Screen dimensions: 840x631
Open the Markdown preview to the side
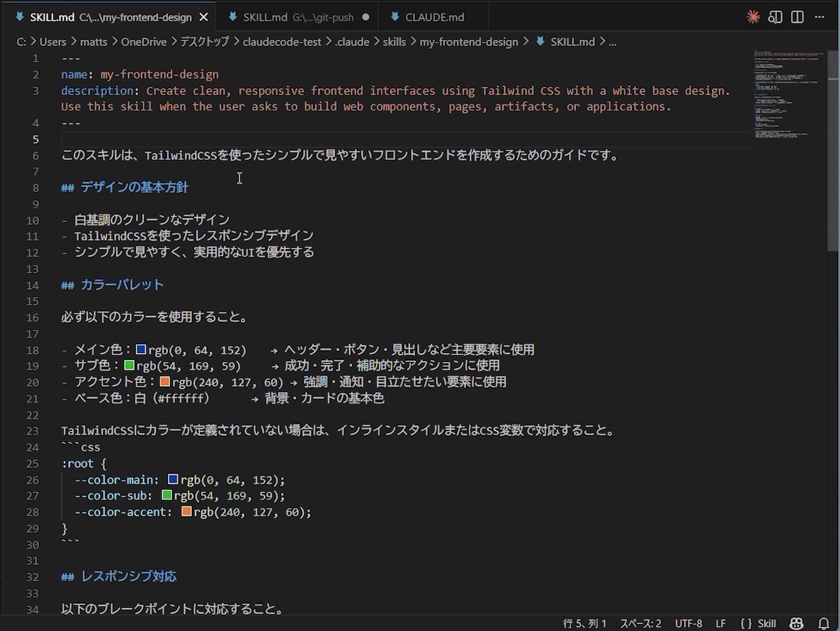pyautogui.click(x=775, y=17)
